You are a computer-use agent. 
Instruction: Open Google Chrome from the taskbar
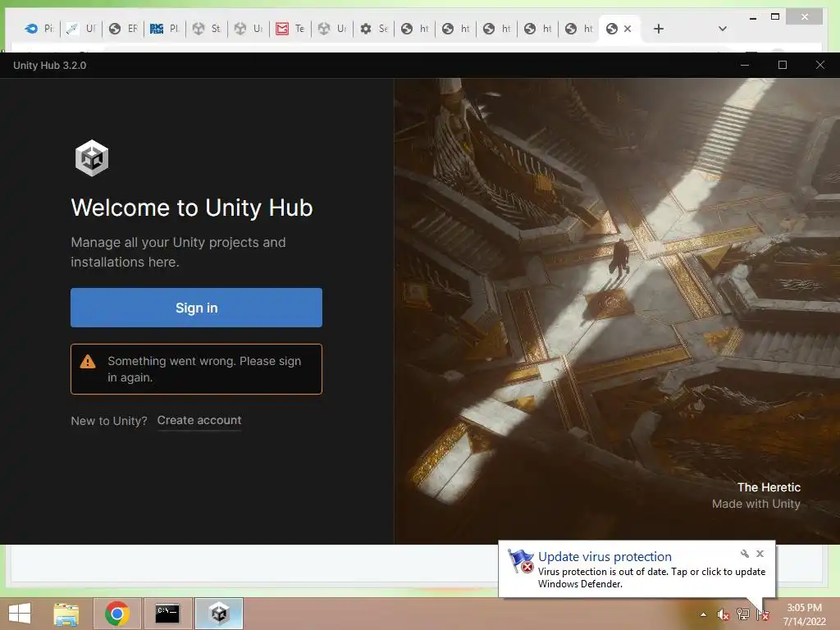tap(117, 614)
